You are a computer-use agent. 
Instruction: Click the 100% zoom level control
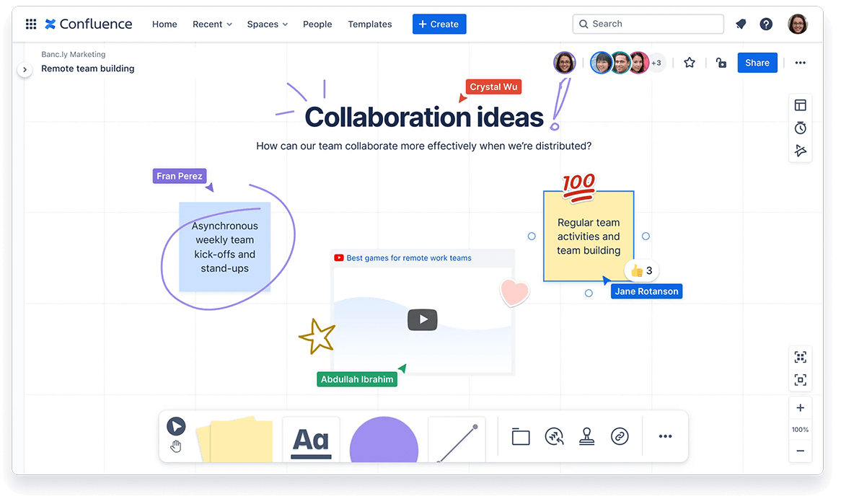[800, 429]
